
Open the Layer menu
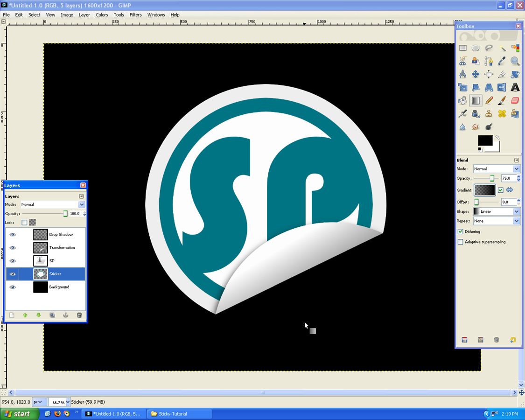[x=84, y=15]
